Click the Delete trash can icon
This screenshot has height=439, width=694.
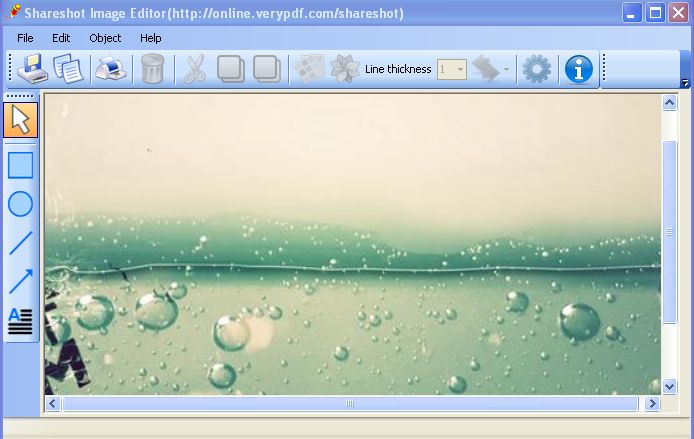(153, 69)
